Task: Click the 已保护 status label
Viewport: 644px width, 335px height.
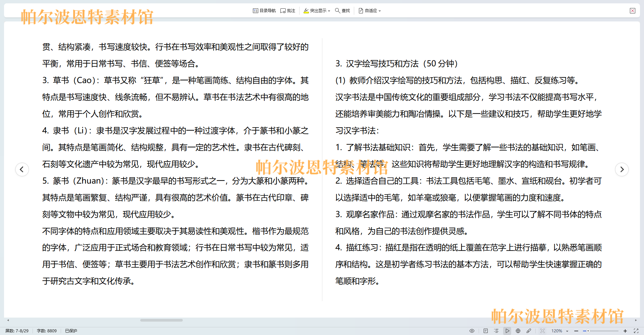Action: [x=71, y=331]
